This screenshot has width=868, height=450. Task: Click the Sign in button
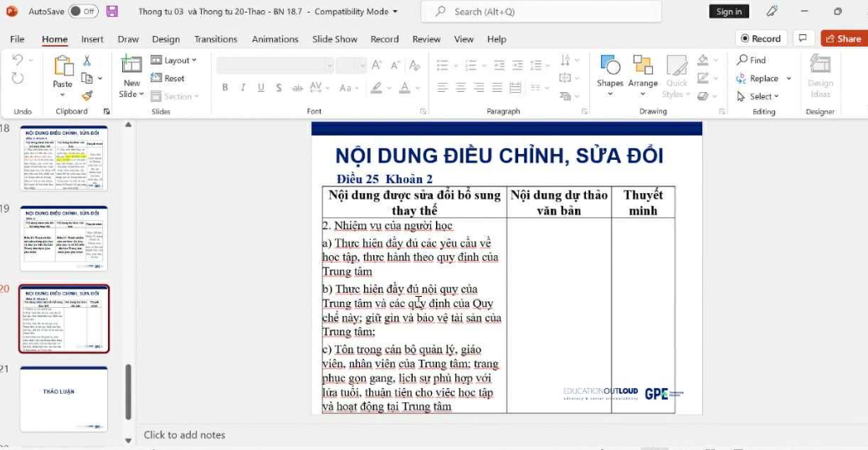729,12
